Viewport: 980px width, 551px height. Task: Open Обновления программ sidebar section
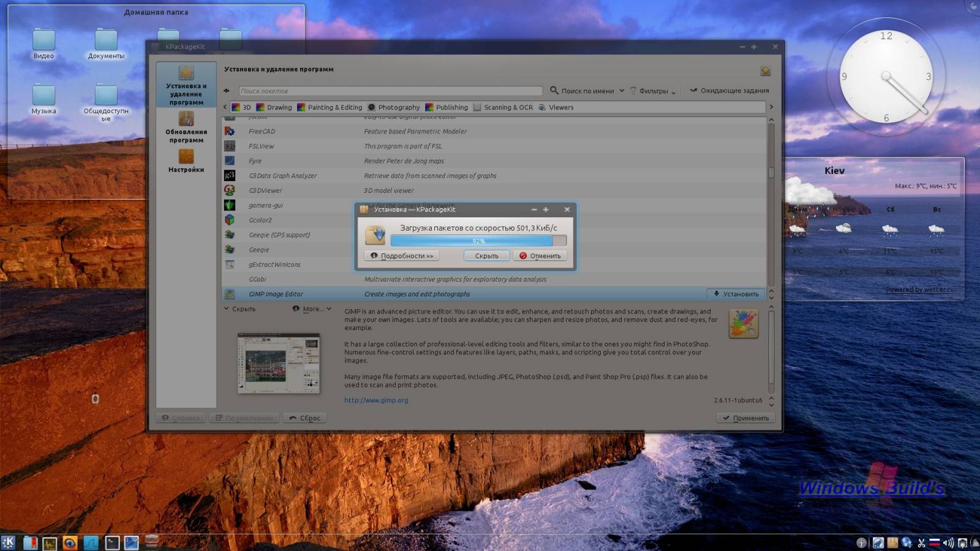coord(186,127)
